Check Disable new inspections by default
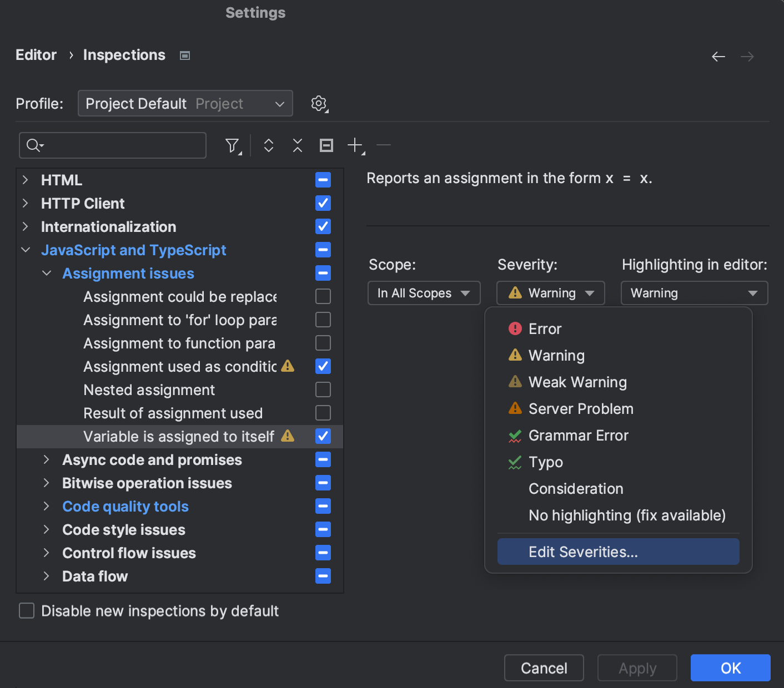Image resolution: width=784 pixels, height=688 pixels. coord(26,610)
